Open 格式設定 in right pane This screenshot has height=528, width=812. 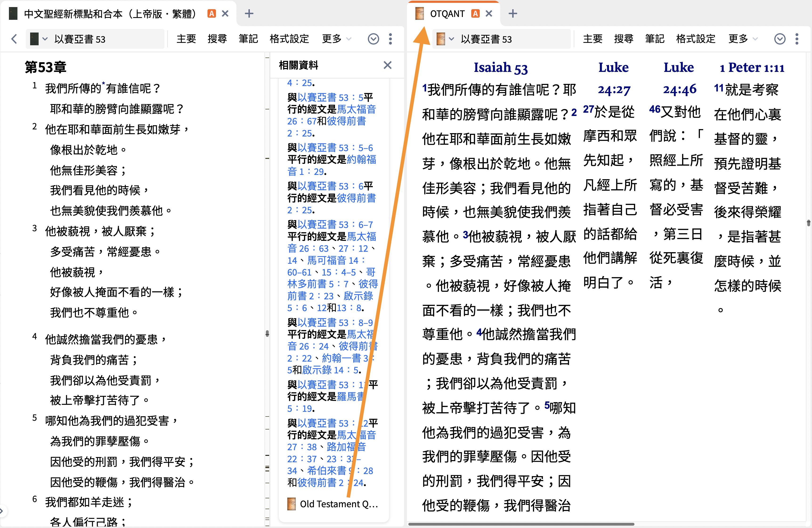tap(696, 39)
